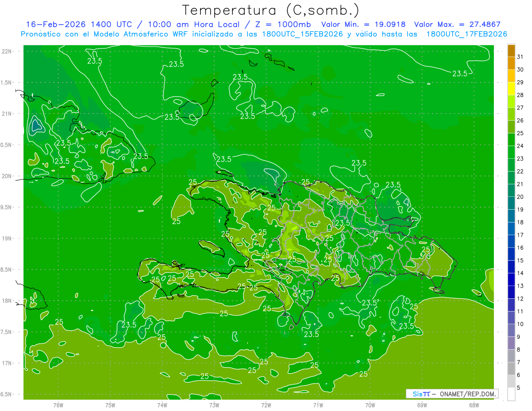Screen dimensions: 532x411
Task: Click the title "Temperatura (C,somb.)"
Action: pyautogui.click(x=271, y=10)
